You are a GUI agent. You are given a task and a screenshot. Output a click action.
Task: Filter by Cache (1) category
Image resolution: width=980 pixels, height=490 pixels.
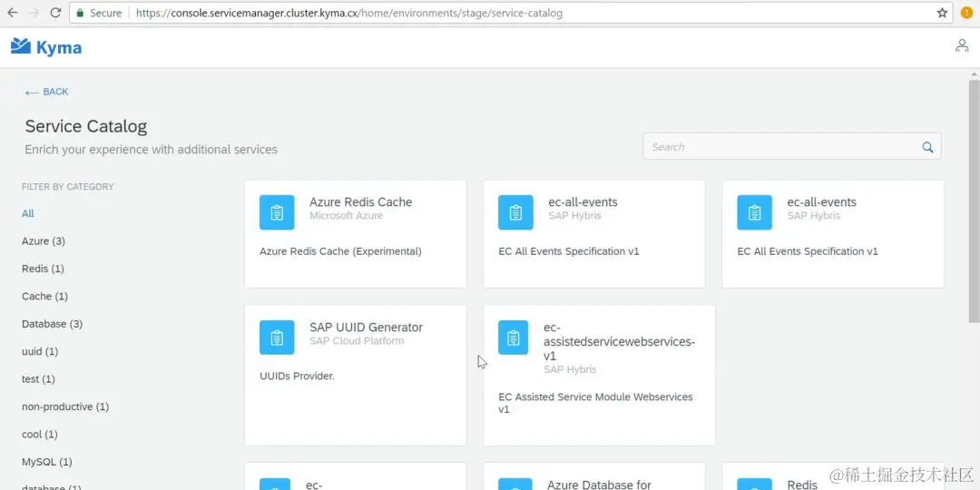click(x=44, y=296)
